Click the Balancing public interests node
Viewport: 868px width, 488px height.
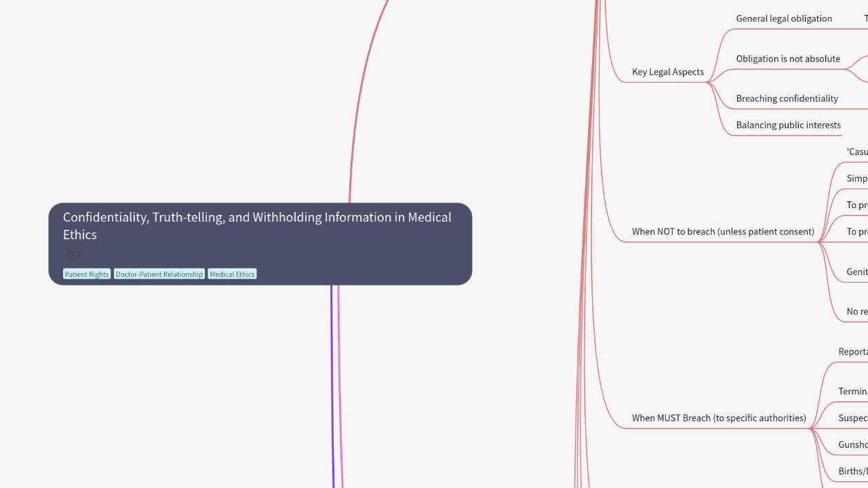pos(788,125)
